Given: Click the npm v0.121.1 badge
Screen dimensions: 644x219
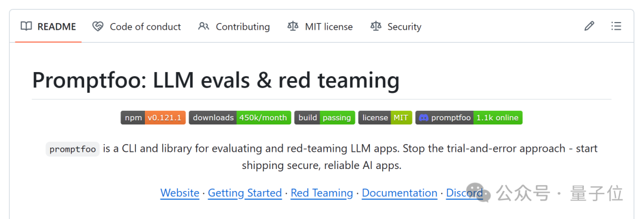Looking at the screenshot, I should 153,118.
